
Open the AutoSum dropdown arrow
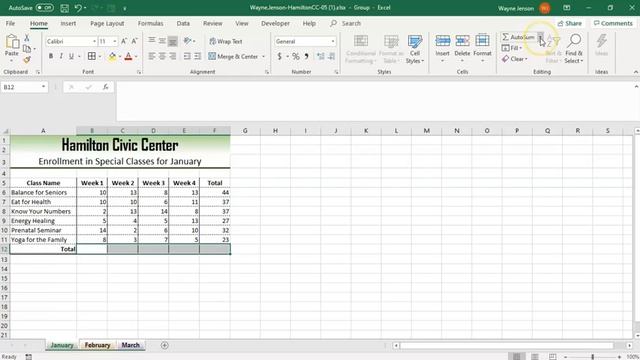point(540,37)
